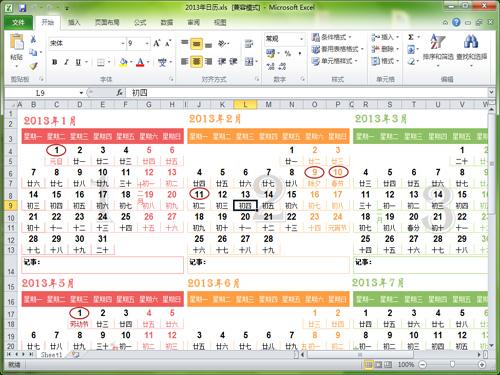Decrease the indent level
500x375 pixels.
[x=222, y=62]
